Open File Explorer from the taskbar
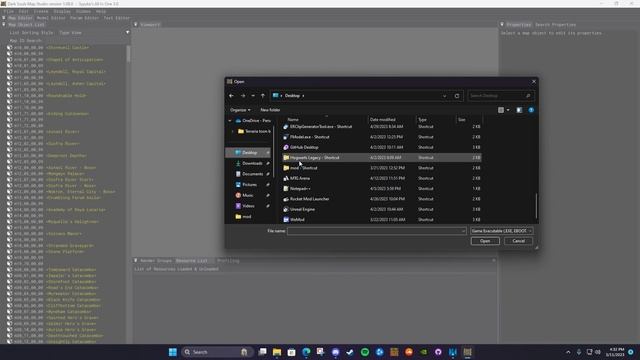640x360 pixels. [x=277, y=352]
